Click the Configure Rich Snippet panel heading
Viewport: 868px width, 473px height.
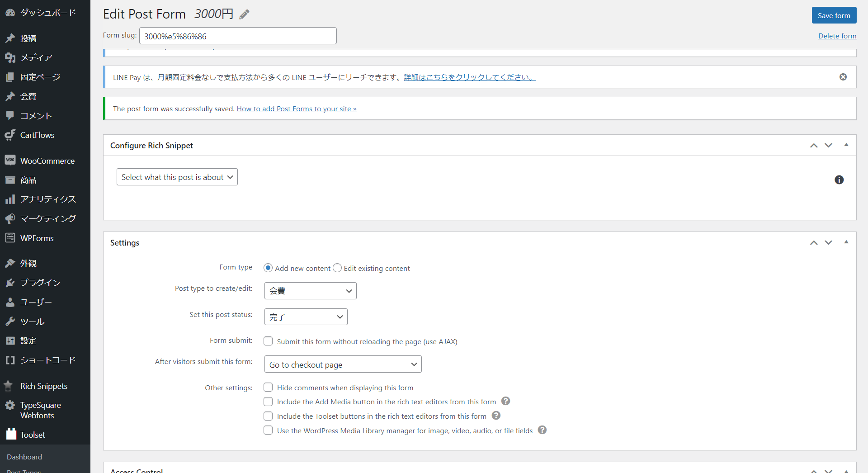[151, 145]
